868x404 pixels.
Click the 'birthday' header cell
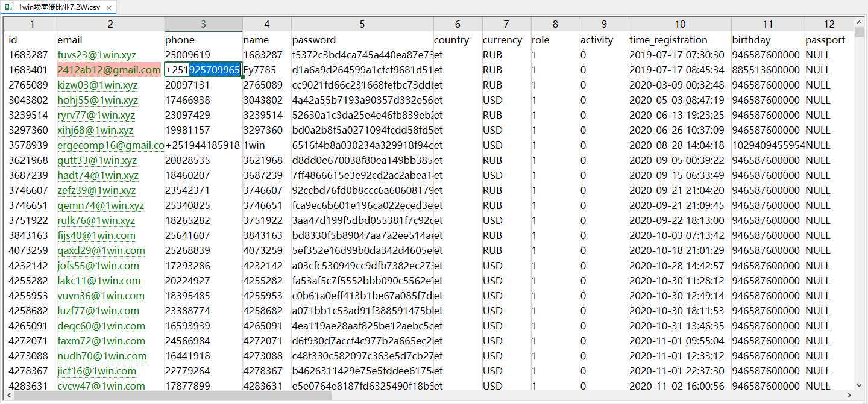click(x=768, y=40)
